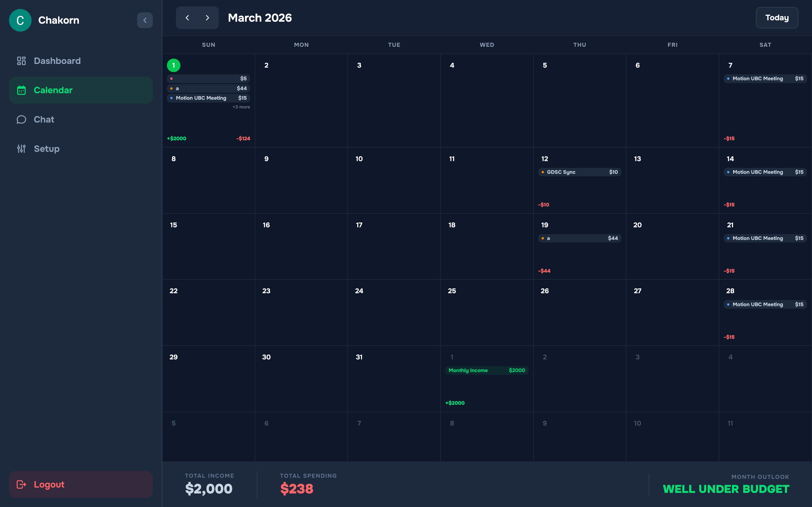Open Monthly Income entry on April 1
Screen dimensions: 812x507
click(x=486, y=370)
